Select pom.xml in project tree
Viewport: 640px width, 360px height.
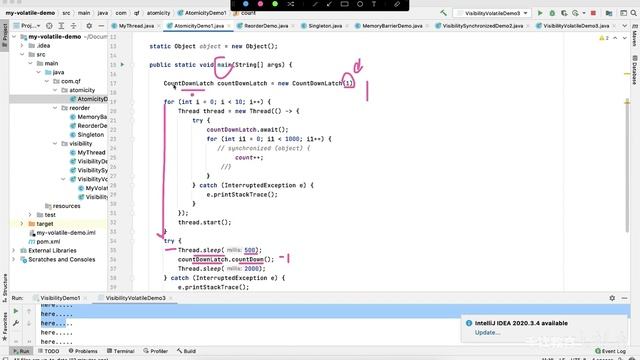pos(48,242)
